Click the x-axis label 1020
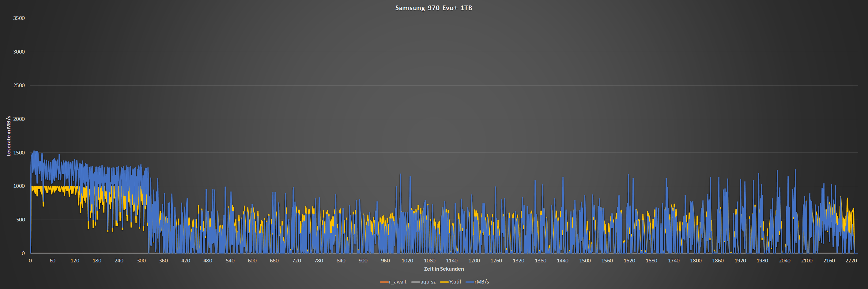Viewport: 868px width, 289px height. (407, 261)
